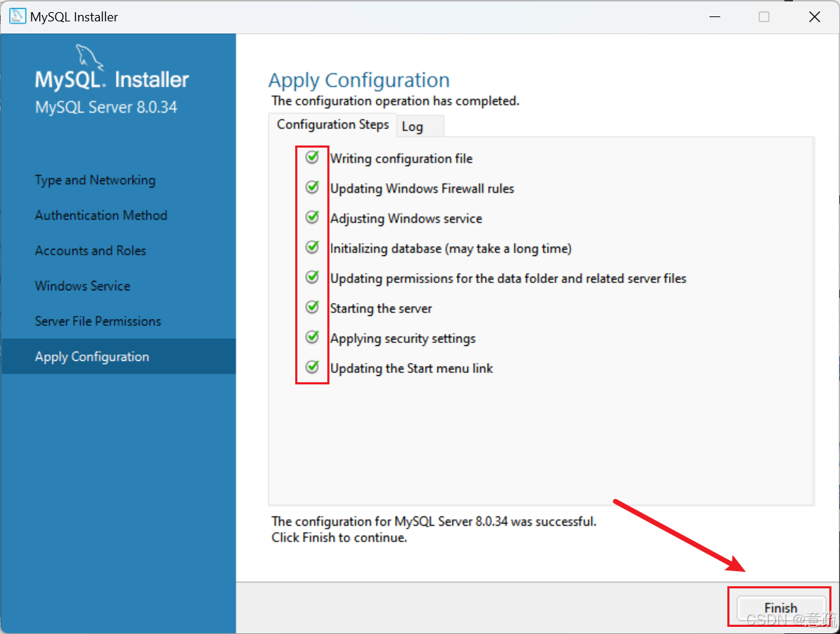Click check icon for Writing configuration file
The height and width of the screenshot is (634, 840).
coord(312,157)
